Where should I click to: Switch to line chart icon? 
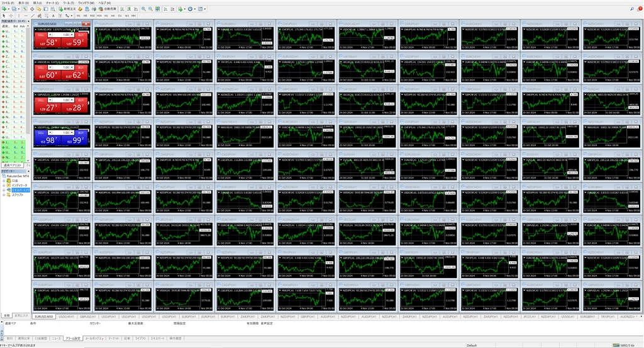(136, 9)
